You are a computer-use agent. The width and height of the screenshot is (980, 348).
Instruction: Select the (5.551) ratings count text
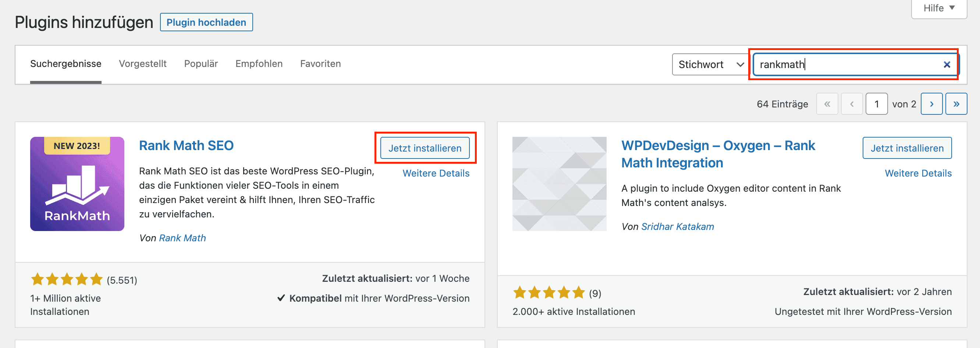(x=122, y=280)
